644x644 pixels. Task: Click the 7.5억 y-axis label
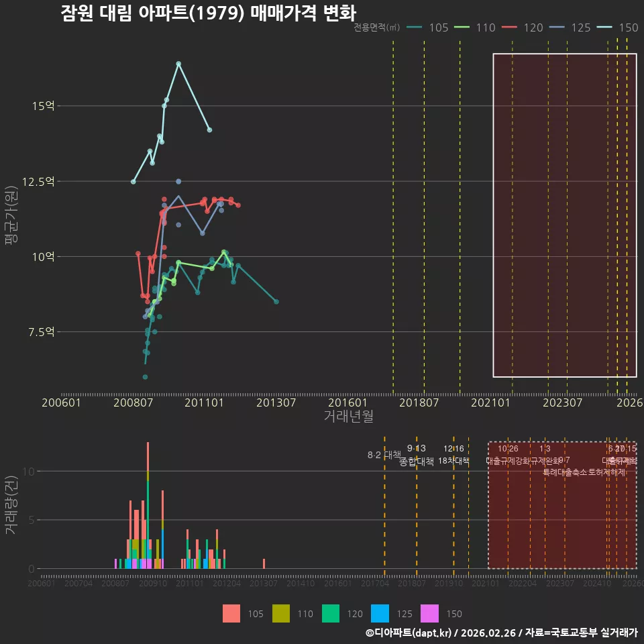point(41,332)
